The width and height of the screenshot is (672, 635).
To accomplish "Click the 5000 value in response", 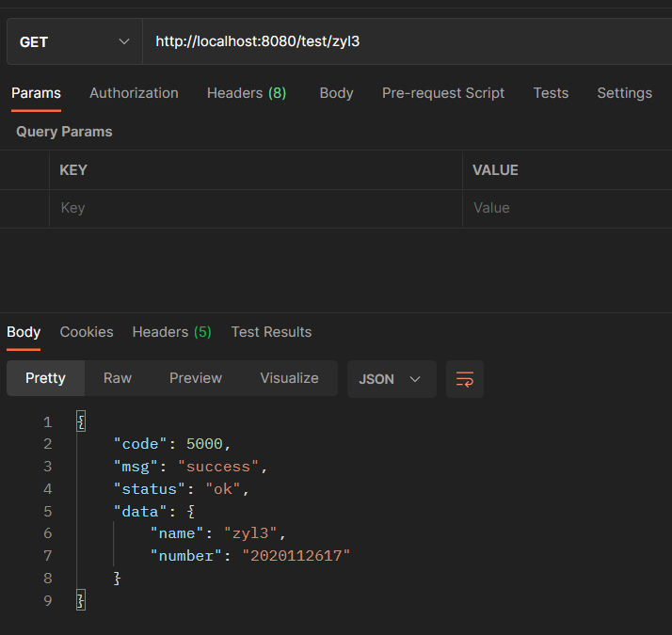I will 204,444.
